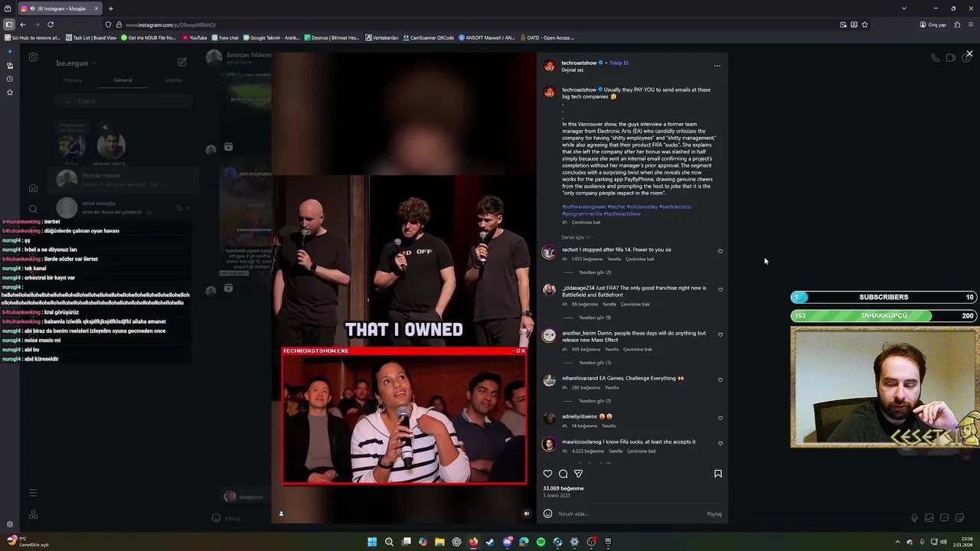Close the Instagram post overlay
980x551 pixels.
point(969,54)
